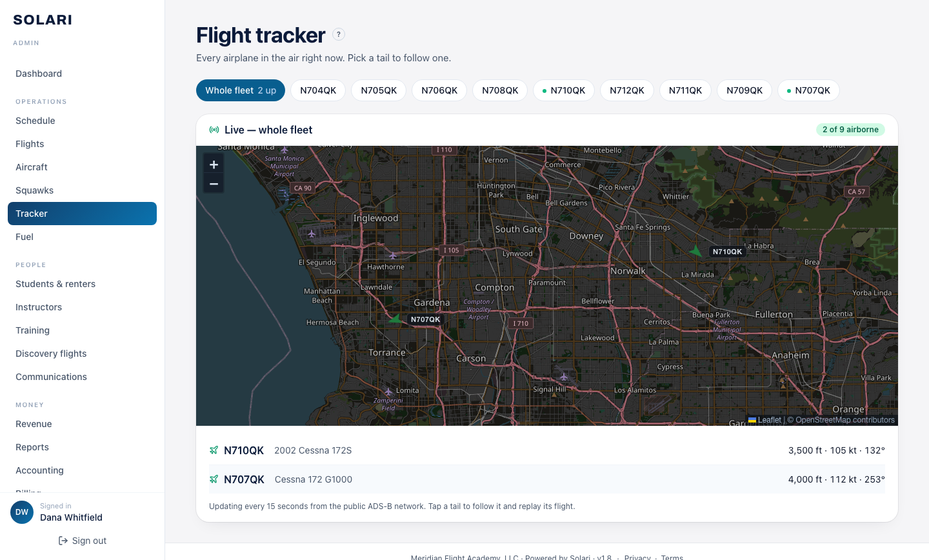
Task: Select tail N705QK
Action: tap(379, 90)
